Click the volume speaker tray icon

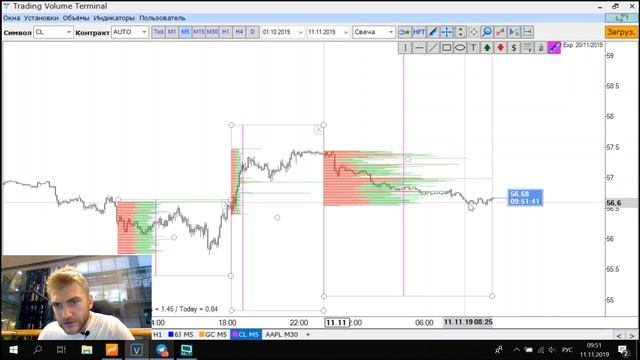click(552, 350)
